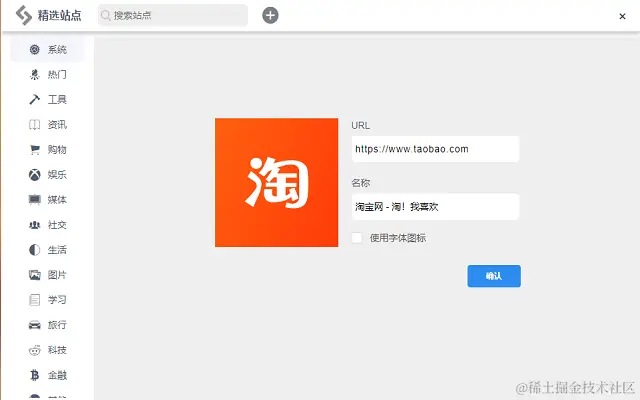Select the 媒体 monitor icon

35,200
